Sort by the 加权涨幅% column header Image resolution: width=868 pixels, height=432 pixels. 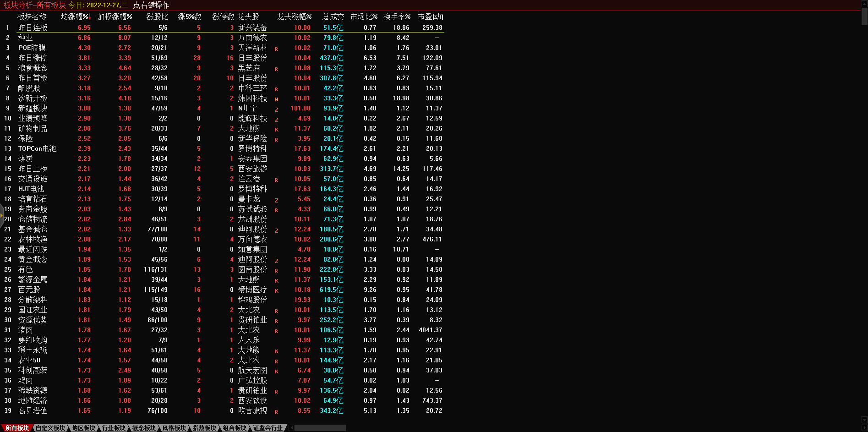[115, 16]
